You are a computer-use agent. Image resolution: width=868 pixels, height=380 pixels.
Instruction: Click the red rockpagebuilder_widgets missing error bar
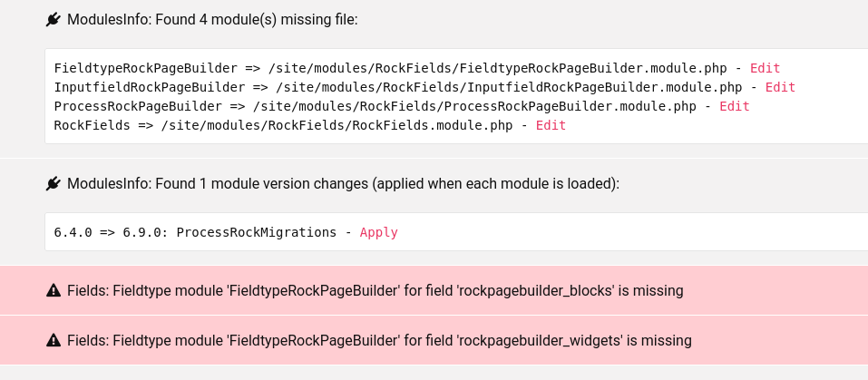pyautogui.click(x=434, y=340)
